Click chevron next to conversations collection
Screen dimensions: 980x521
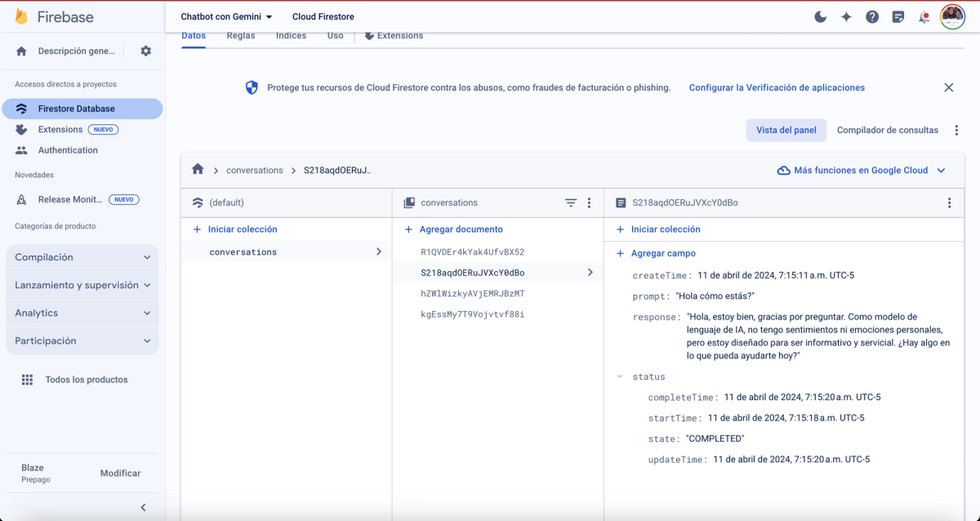[378, 252]
